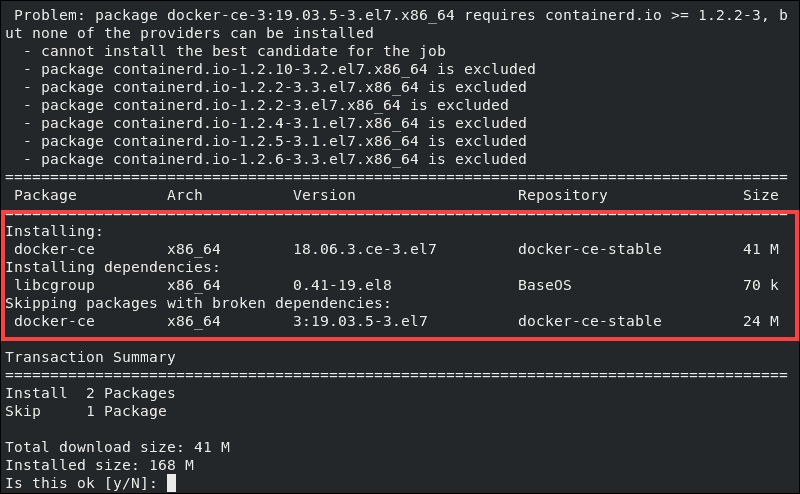Image resolution: width=800 pixels, height=494 pixels.
Task: Click the 'Total download size: 41 M' line
Action: 117,447
